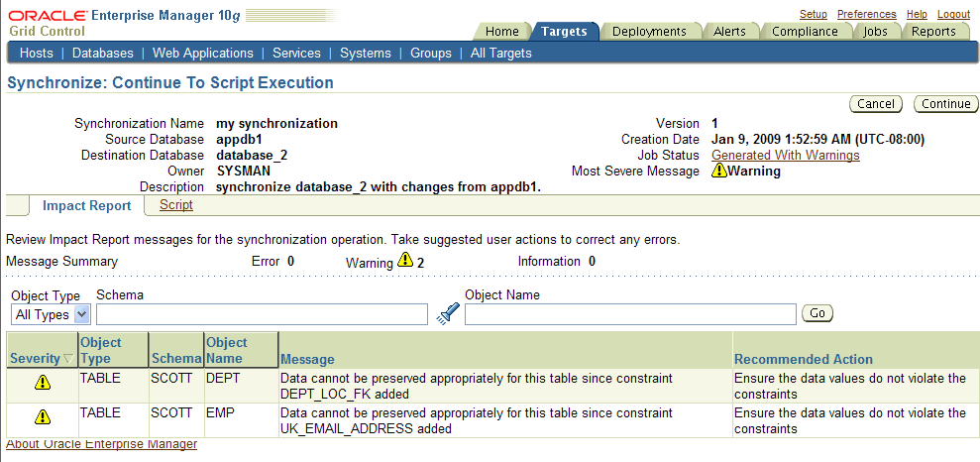Click the UK_EMAIL_ADDRESS constraint message
Screen dimensions: 980x462
point(477,420)
